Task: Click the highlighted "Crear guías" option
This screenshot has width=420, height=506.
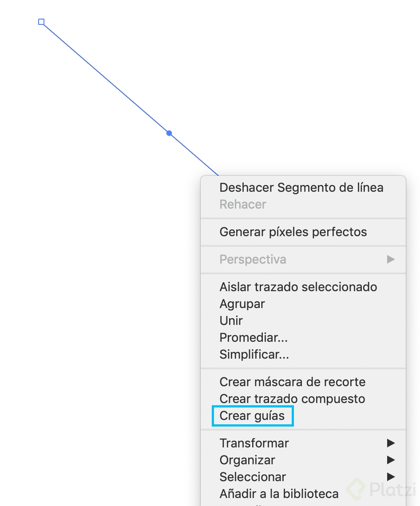Action: pyautogui.click(x=252, y=415)
